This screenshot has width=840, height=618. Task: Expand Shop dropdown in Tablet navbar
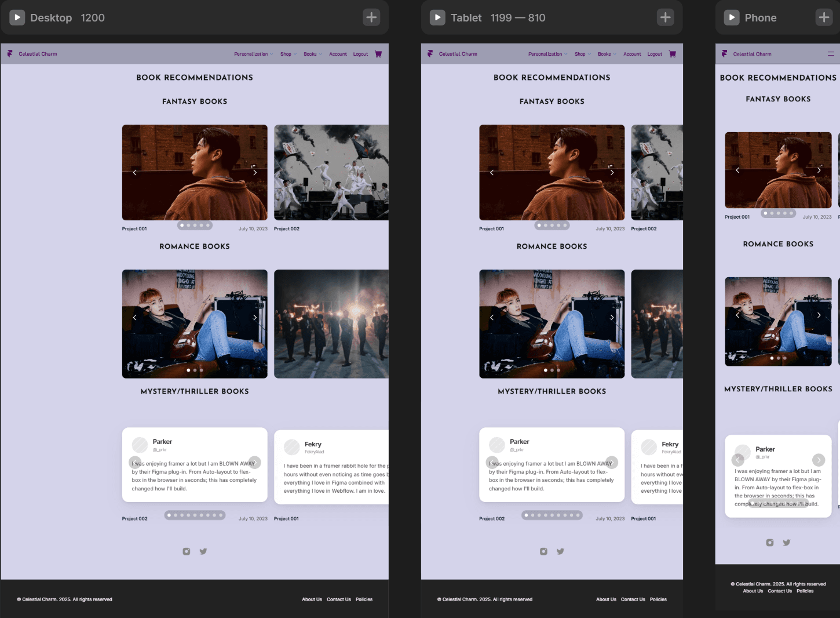(582, 54)
